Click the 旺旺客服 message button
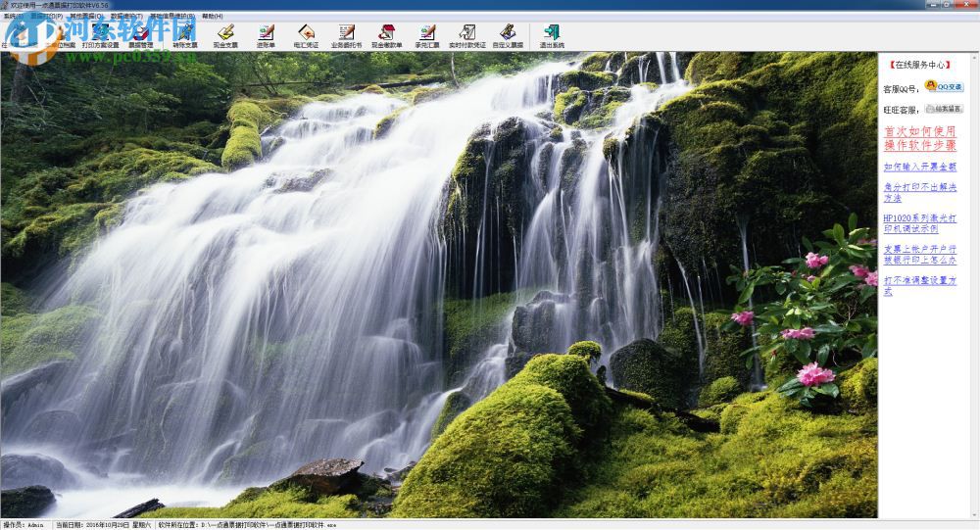Screen dimensions: 980x530 click(x=945, y=109)
